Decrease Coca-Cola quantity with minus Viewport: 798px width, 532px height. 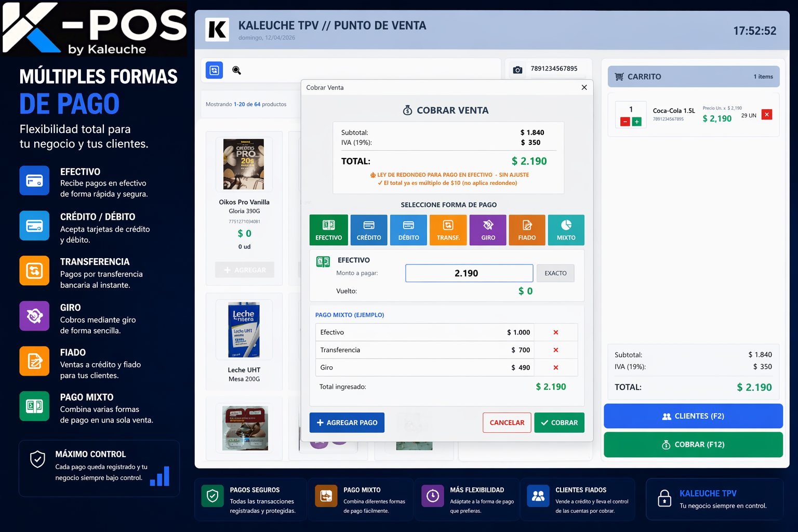pos(626,122)
